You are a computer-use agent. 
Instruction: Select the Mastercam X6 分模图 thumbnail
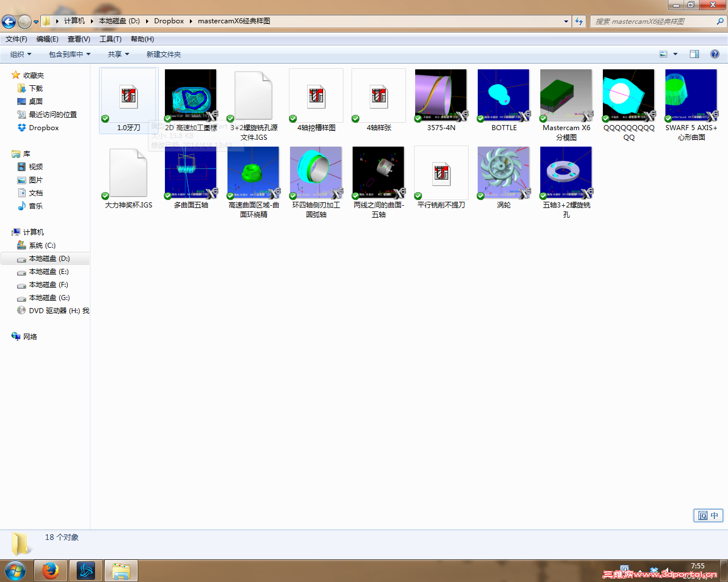(566, 95)
